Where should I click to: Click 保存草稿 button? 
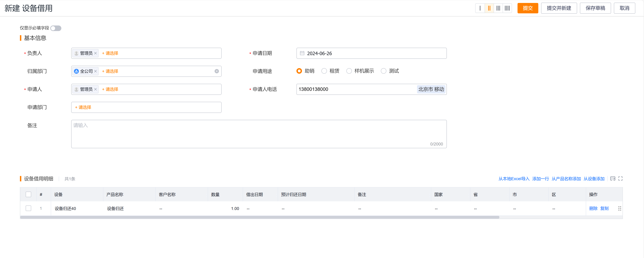595,8
